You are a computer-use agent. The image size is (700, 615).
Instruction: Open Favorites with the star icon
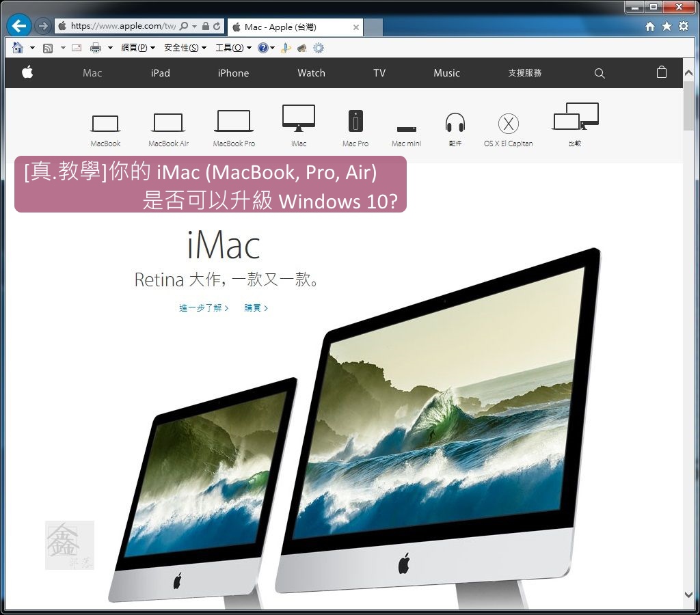667,27
